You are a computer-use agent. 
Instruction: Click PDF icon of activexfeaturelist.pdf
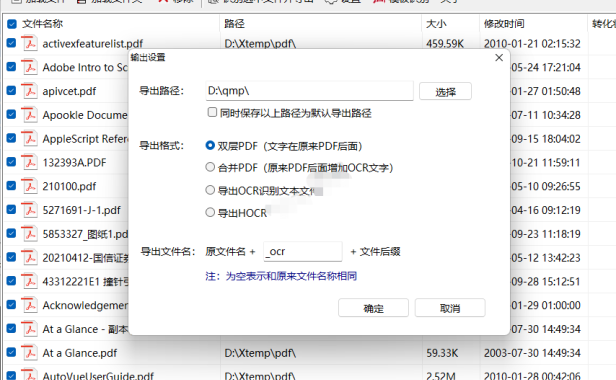(x=29, y=43)
